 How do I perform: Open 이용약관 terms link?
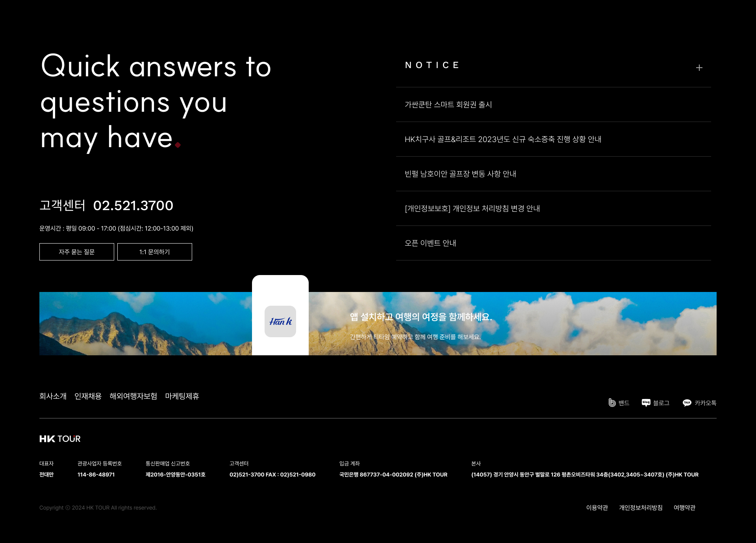pos(597,508)
